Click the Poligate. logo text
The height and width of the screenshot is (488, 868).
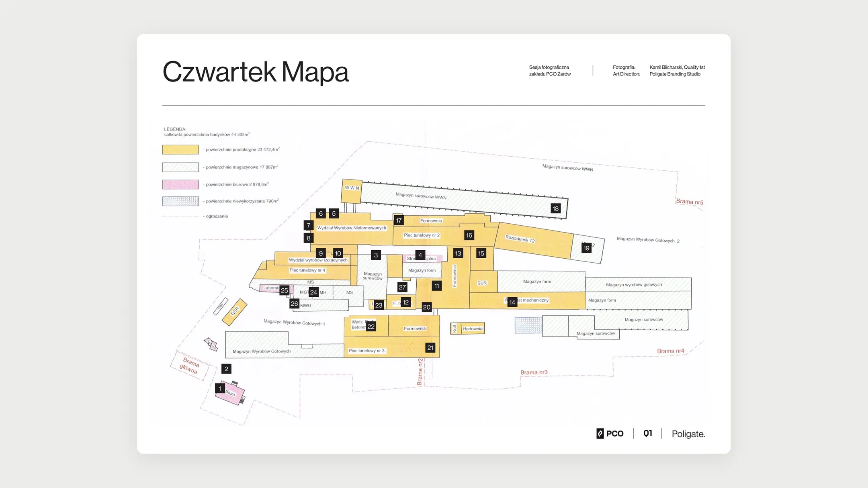(688, 434)
